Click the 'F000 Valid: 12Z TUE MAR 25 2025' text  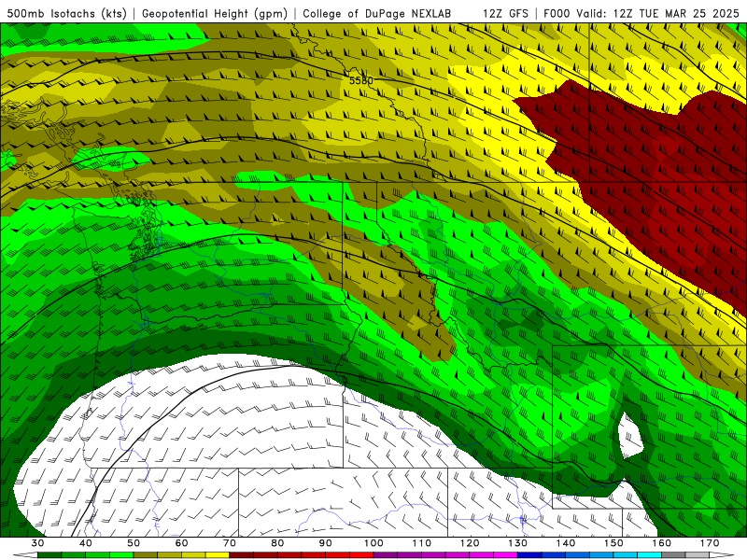(641, 13)
